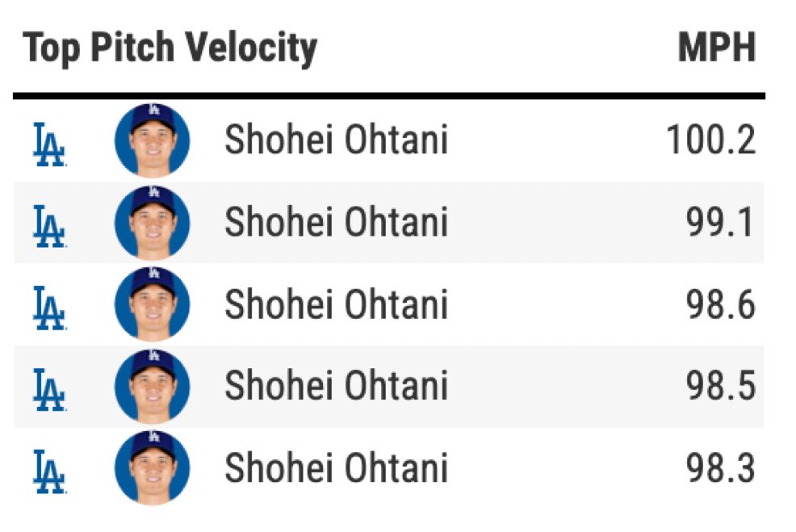Click the Dodgers logo beside the 98.3 row
This screenshot has height=532, width=796.
coord(49,471)
